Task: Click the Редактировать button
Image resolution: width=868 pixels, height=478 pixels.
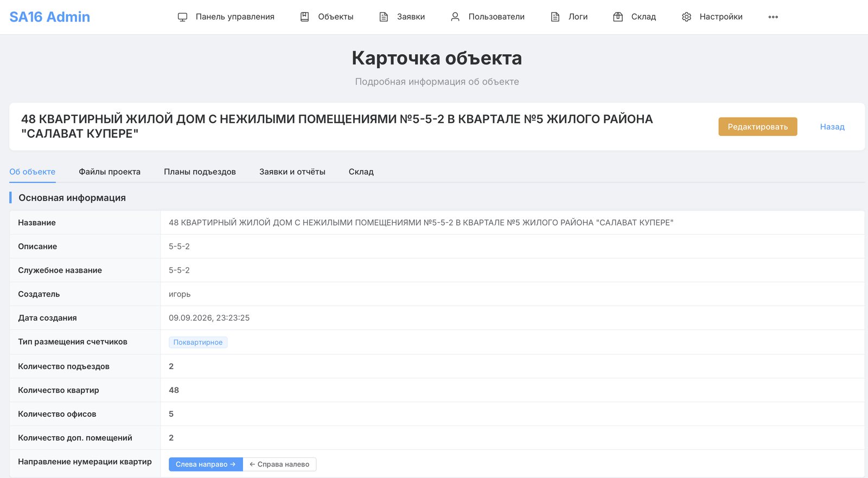Action: (758, 127)
